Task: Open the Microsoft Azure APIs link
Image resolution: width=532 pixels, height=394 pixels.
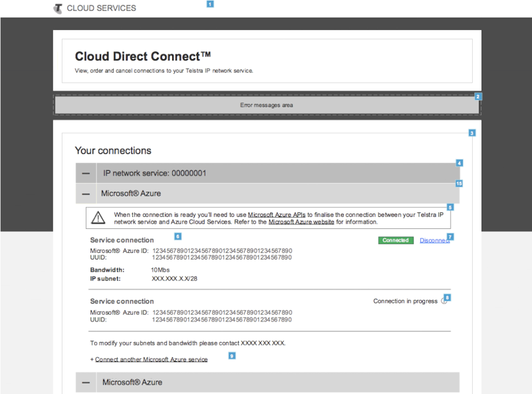Action: pyautogui.click(x=277, y=215)
